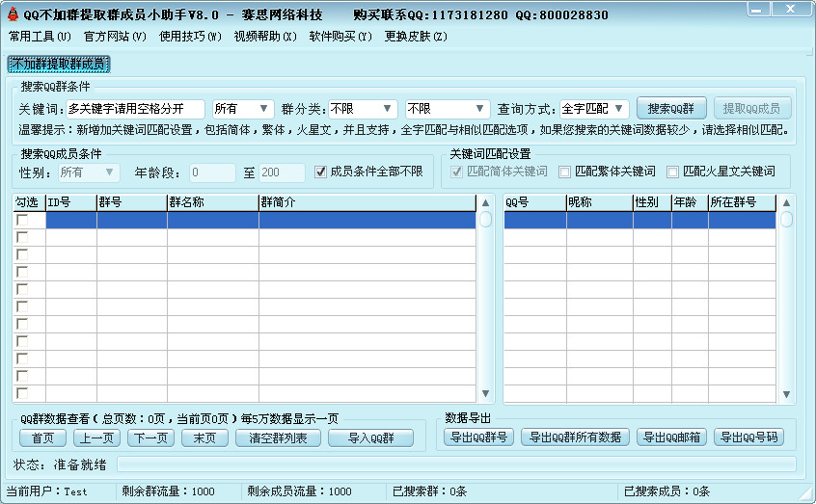This screenshot has height=504, width=816.
Task: Click the 昵称 column header
Action: coord(600,202)
